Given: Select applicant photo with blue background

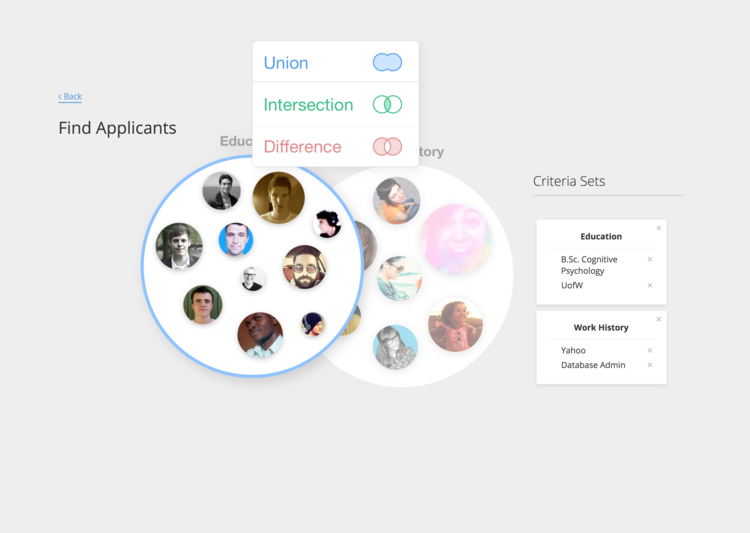Looking at the screenshot, I should 236,239.
